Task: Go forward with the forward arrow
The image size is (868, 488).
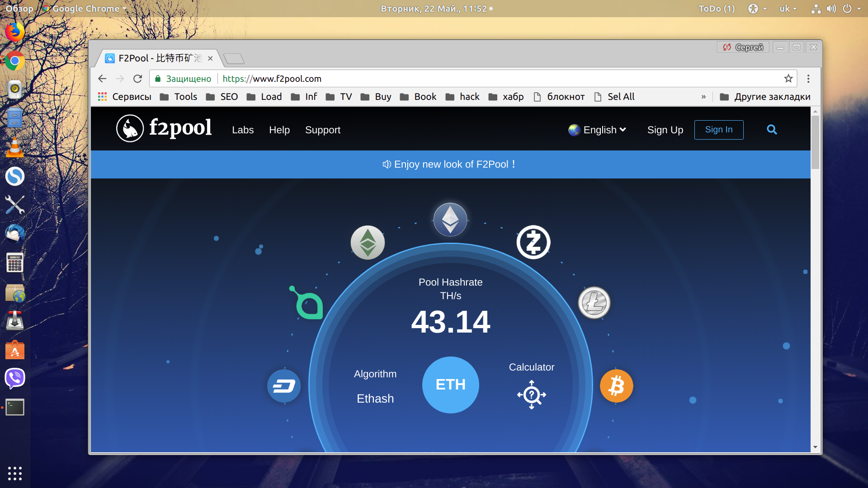Action: coord(120,79)
